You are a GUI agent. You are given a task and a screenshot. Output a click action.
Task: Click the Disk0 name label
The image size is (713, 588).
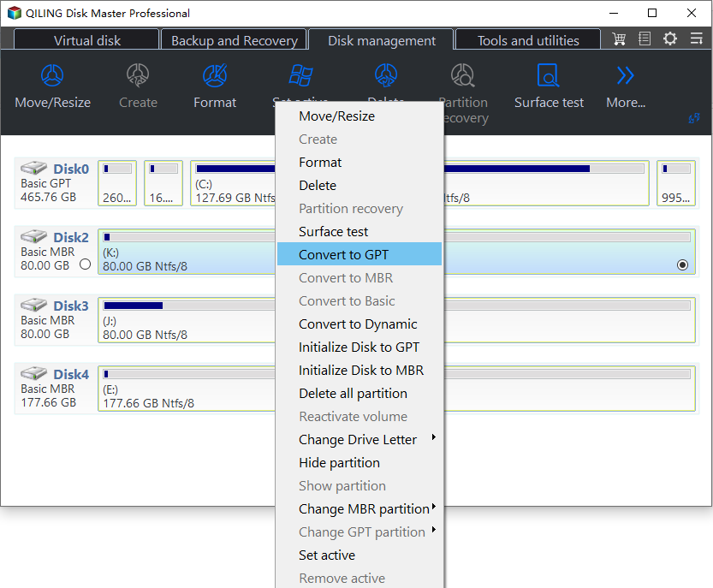[x=71, y=169]
